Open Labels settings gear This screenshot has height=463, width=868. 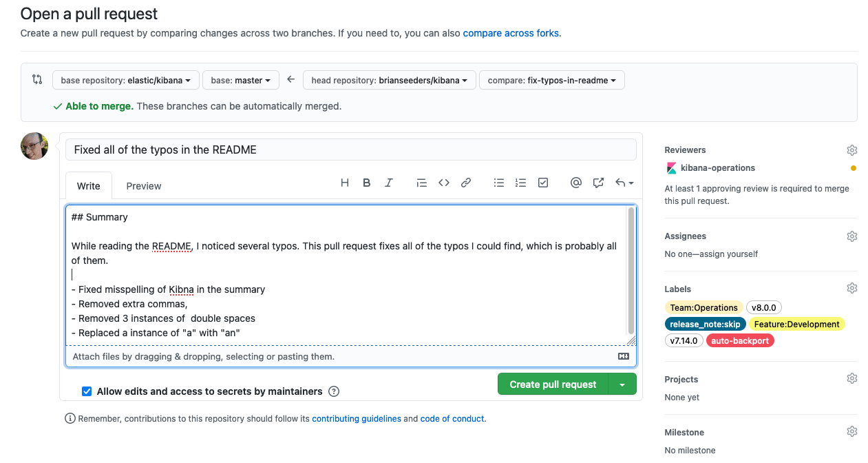tap(852, 288)
